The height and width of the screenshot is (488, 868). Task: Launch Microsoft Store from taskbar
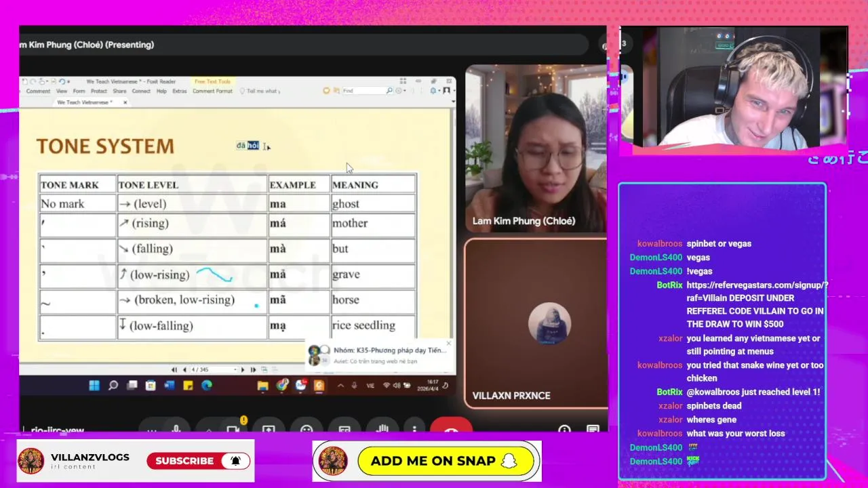tap(151, 386)
